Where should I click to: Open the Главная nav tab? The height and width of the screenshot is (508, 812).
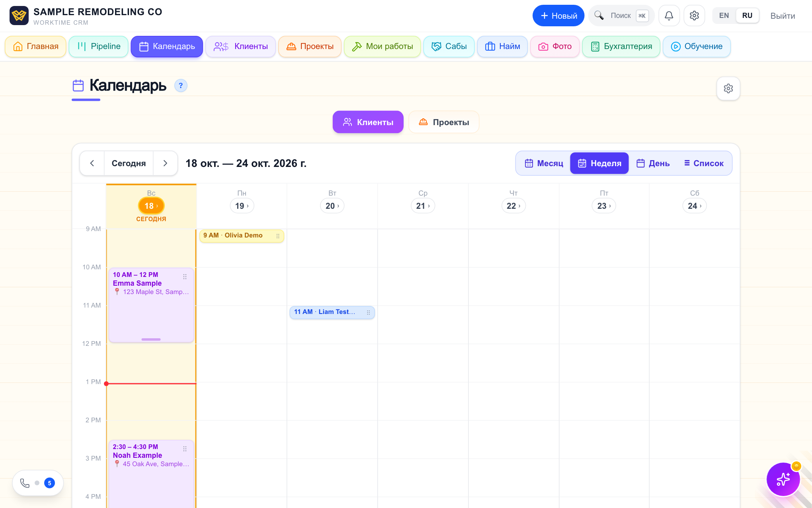pos(35,47)
